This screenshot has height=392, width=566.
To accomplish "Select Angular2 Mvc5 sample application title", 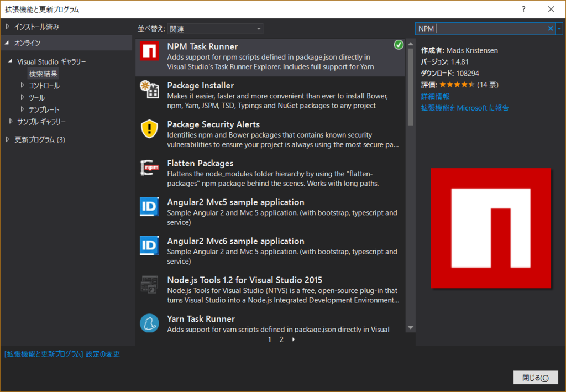I will 235,202.
